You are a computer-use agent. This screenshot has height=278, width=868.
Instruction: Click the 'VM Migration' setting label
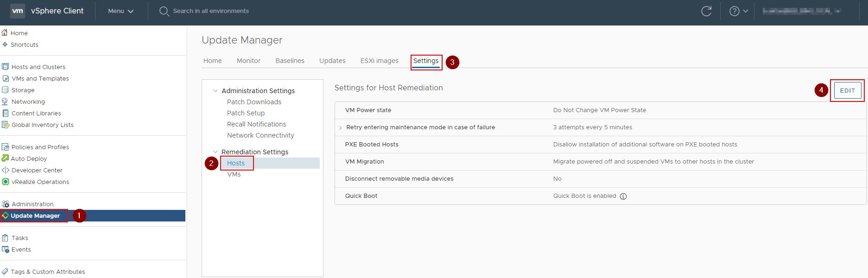pos(364,162)
